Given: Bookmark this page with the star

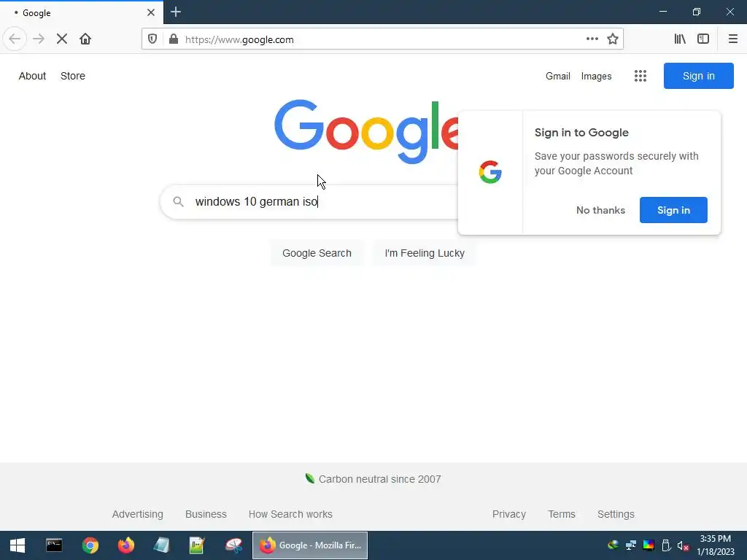Looking at the screenshot, I should click(613, 39).
